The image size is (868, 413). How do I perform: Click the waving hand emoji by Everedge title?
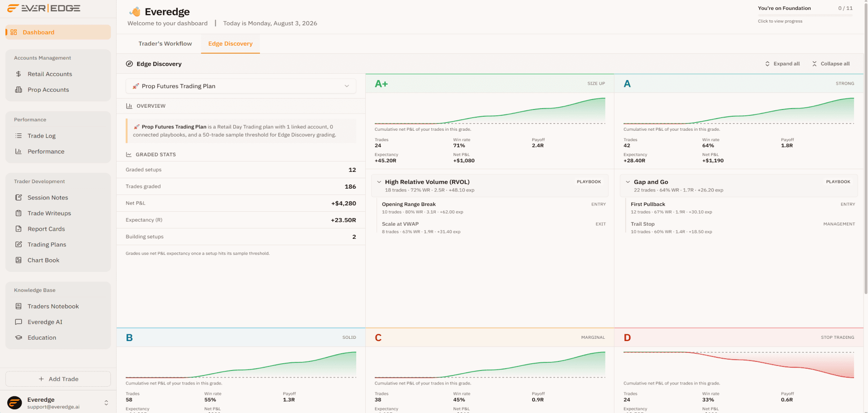(x=135, y=12)
